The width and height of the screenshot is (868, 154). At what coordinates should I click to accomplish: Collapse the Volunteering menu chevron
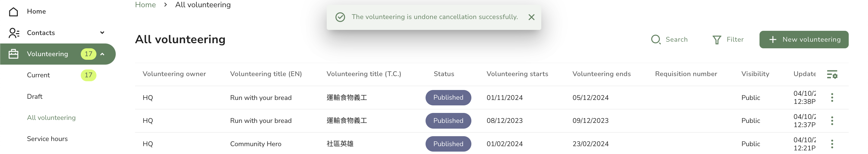pyautogui.click(x=102, y=54)
